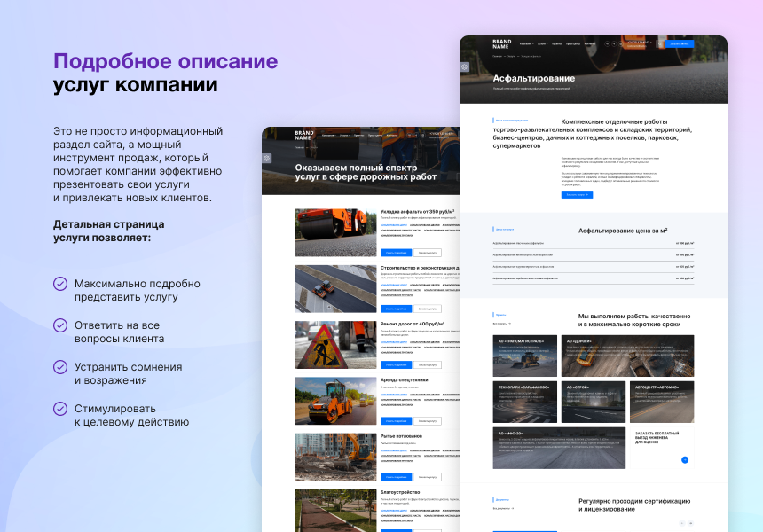This screenshot has width=763, height=532.
Task: Click the settings gear on asphalt page edge
Action: click(465, 66)
